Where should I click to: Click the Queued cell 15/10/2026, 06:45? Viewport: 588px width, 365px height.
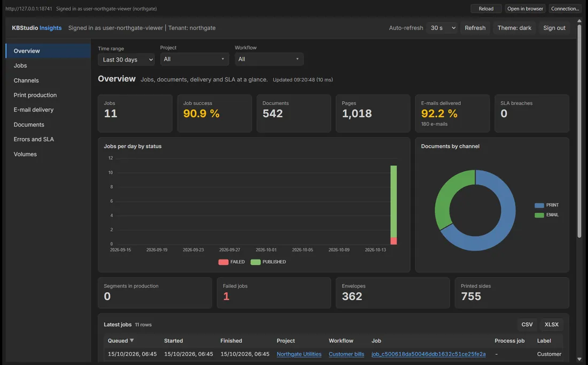pyautogui.click(x=132, y=354)
